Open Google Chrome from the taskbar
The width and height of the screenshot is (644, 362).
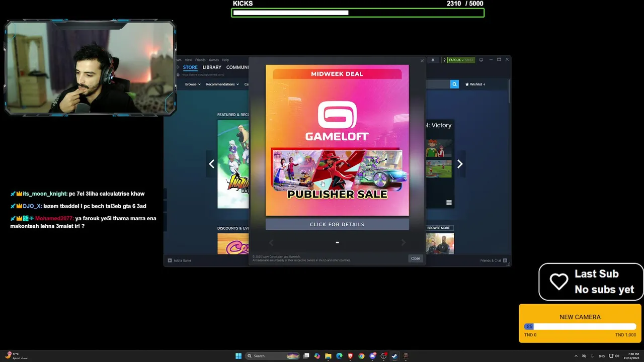(361, 356)
